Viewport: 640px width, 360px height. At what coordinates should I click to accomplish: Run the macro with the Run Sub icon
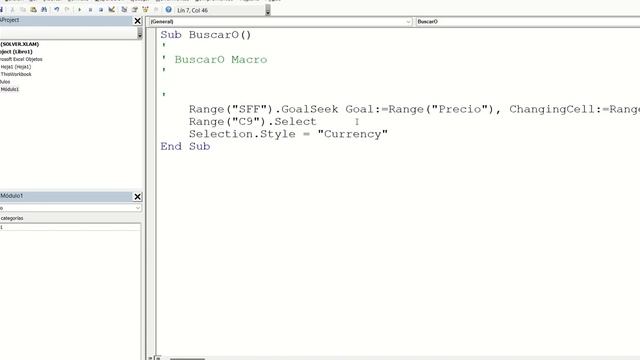point(79,10)
